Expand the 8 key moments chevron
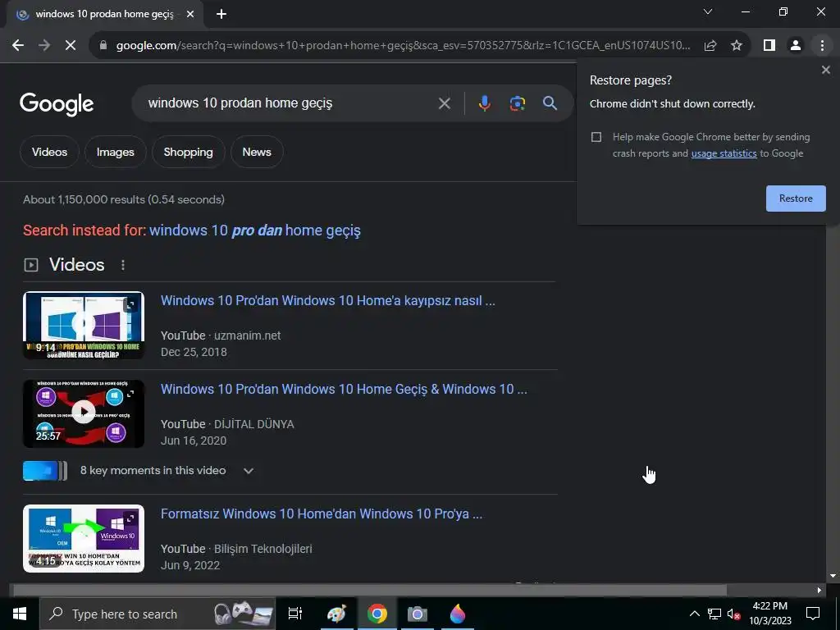Screen dimensions: 840x630 click(x=248, y=471)
